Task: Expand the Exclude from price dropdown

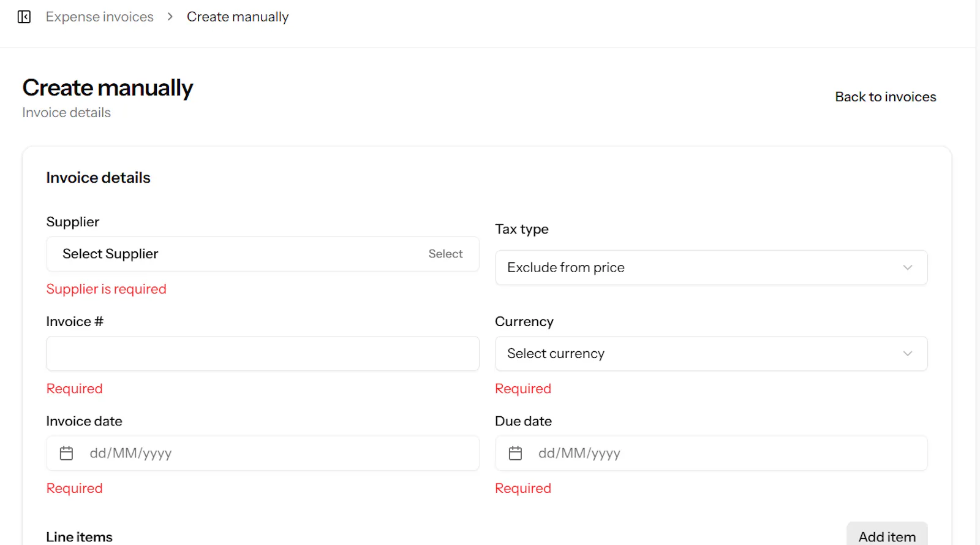Action: pyautogui.click(x=711, y=267)
